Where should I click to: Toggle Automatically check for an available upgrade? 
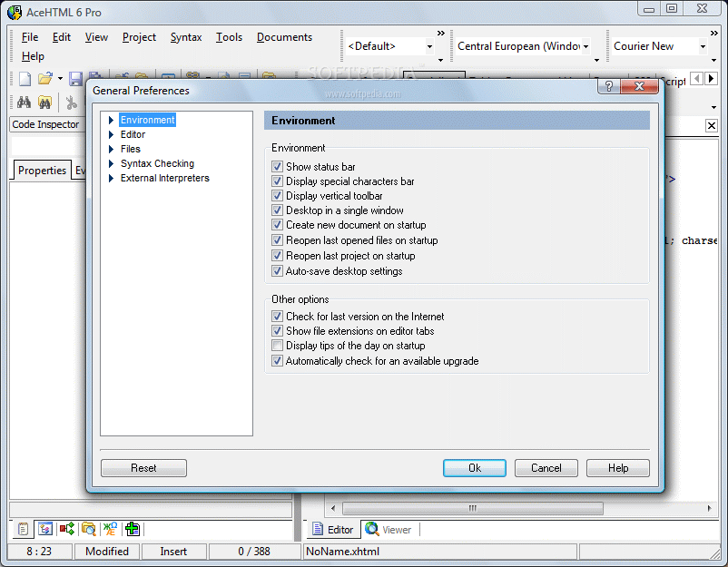click(277, 360)
